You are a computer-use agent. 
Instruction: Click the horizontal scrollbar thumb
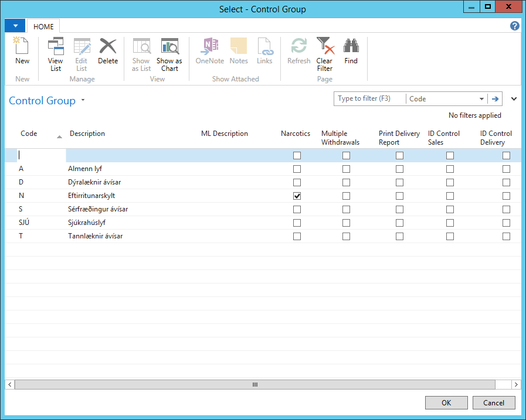coord(254,384)
